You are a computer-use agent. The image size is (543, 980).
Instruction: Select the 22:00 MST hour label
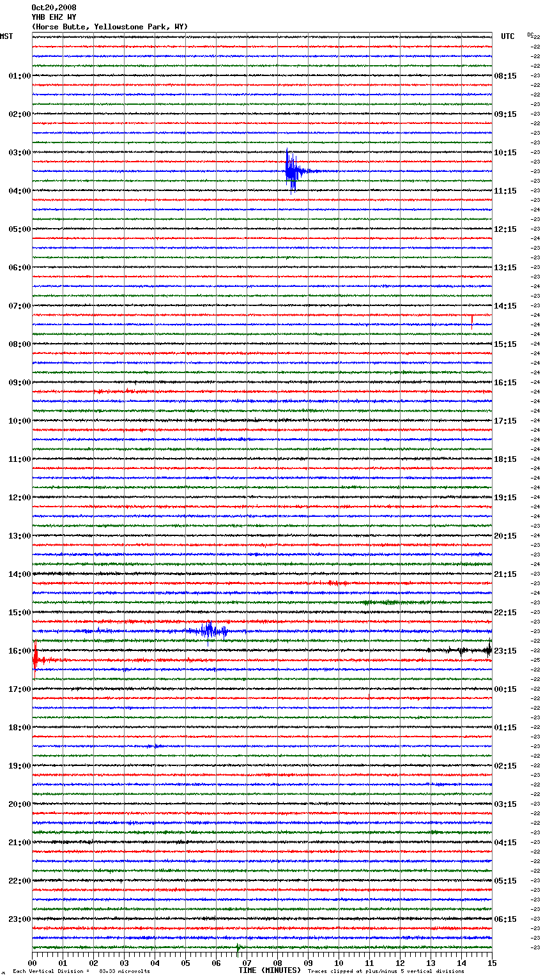tap(20, 881)
